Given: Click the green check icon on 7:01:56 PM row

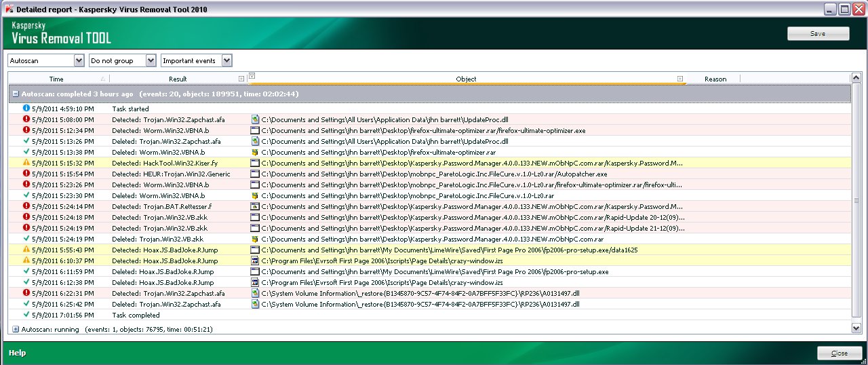Looking at the screenshot, I should (x=26, y=315).
